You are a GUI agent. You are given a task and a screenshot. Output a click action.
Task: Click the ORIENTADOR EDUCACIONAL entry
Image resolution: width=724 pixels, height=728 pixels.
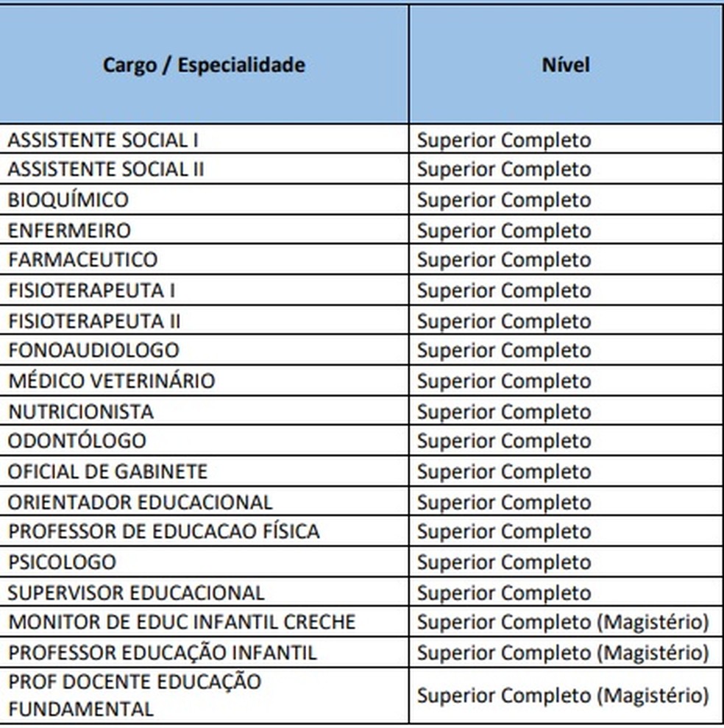[140, 503]
